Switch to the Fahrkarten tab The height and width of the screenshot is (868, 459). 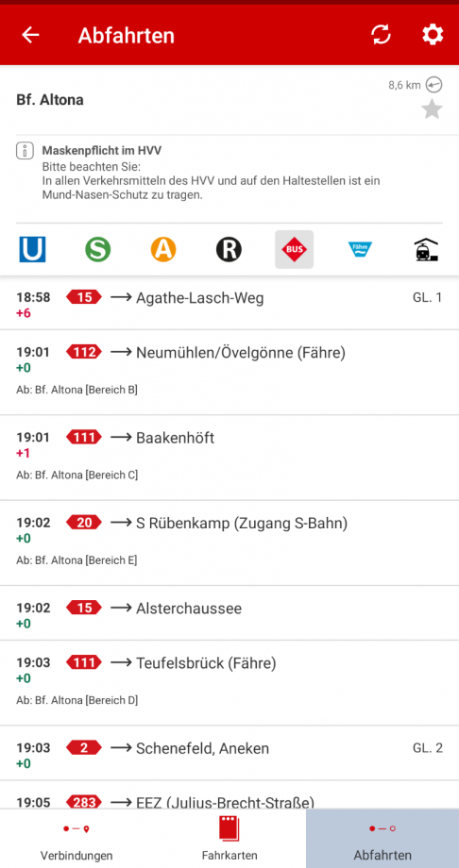(229, 839)
